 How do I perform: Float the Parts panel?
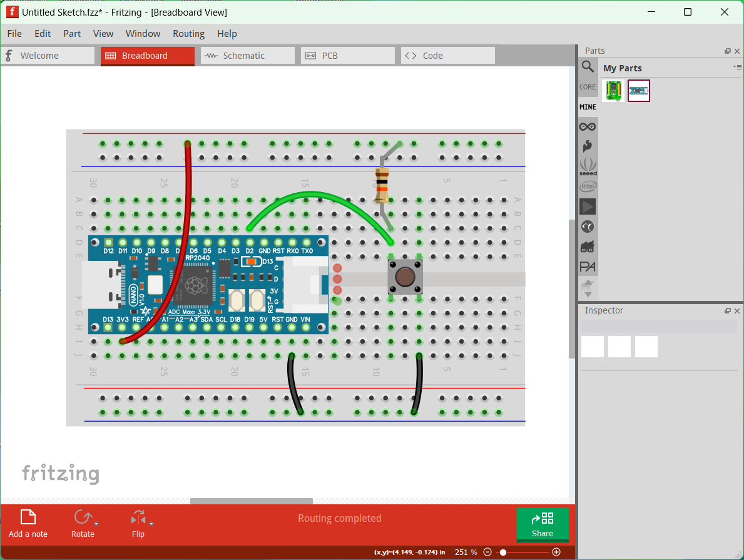[x=727, y=51]
